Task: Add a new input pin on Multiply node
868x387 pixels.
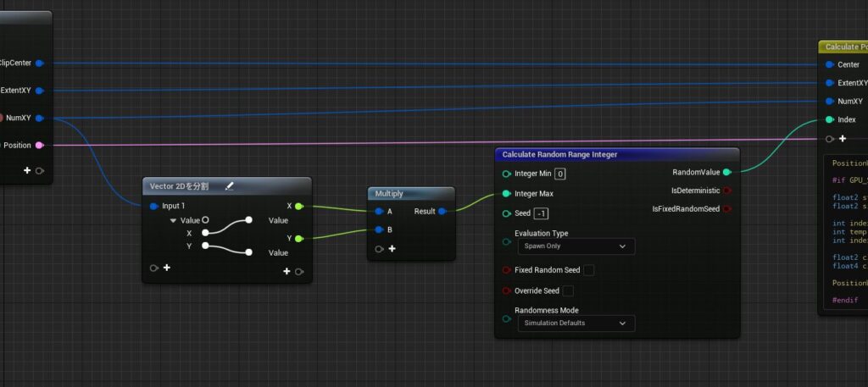Action: (392, 249)
